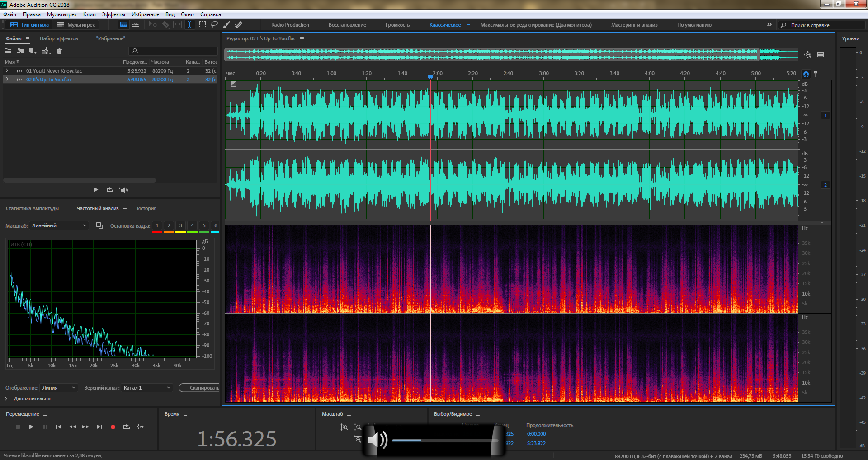The width and height of the screenshot is (868, 460).
Task: Click the blue playhead marker on timeline
Action: (x=430, y=77)
